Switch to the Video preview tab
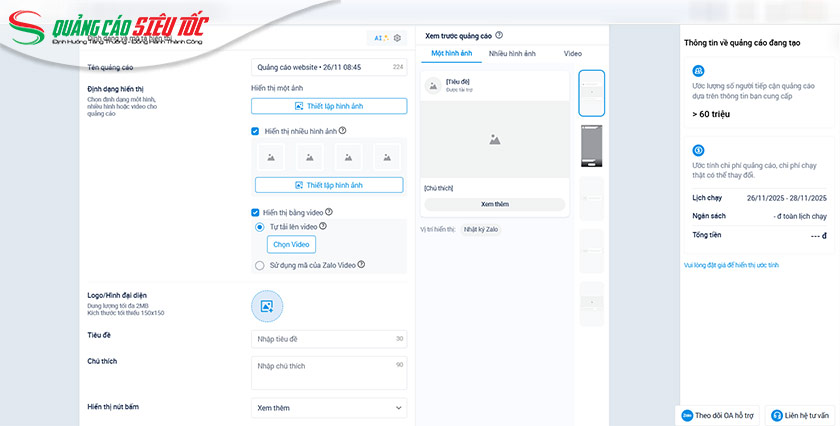Screen dimensions: 840x426 572,52
